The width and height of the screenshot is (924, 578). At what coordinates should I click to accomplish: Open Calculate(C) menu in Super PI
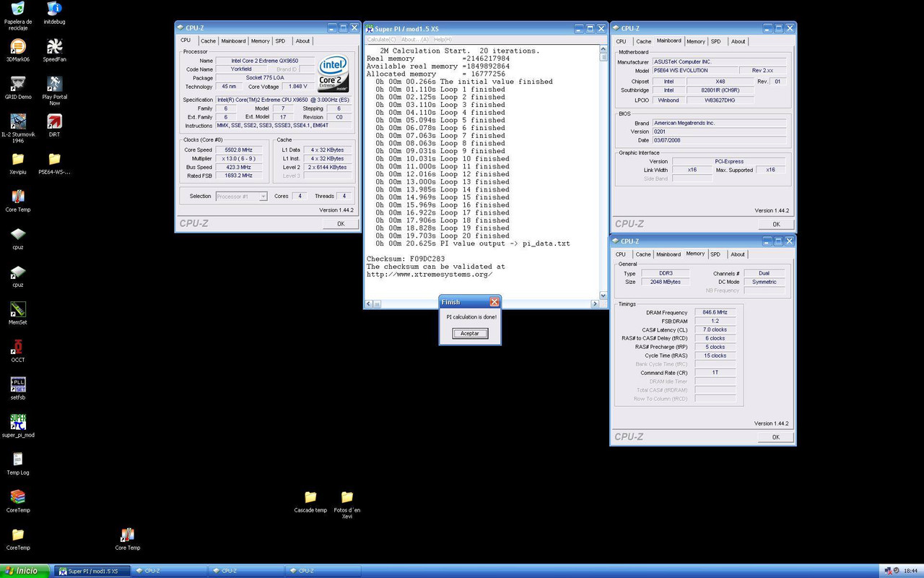[x=381, y=39]
